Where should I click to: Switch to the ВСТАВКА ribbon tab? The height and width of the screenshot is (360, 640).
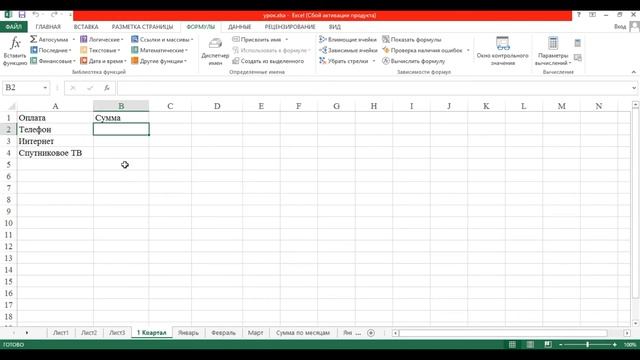(86, 27)
